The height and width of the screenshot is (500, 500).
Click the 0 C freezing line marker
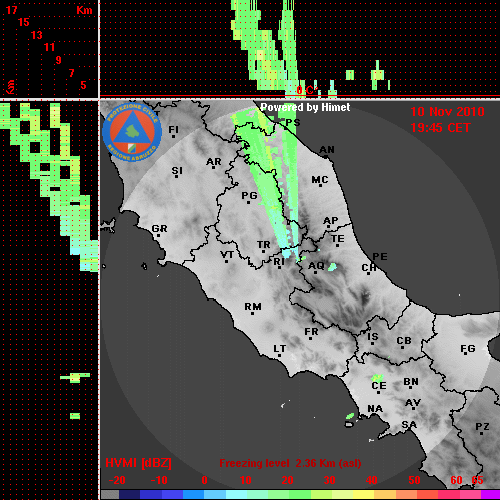click(x=306, y=90)
